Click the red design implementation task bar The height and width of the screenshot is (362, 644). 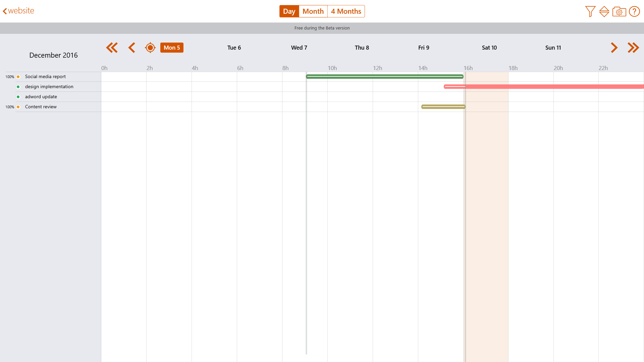point(543,87)
